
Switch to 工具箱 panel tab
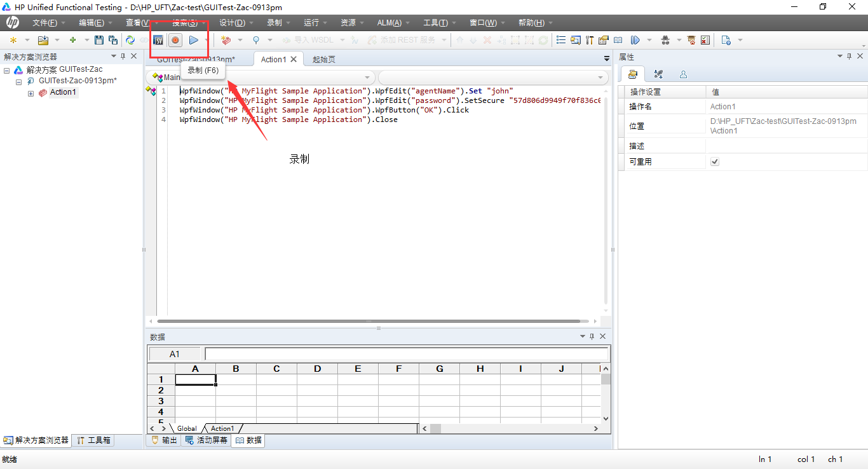(x=93, y=440)
